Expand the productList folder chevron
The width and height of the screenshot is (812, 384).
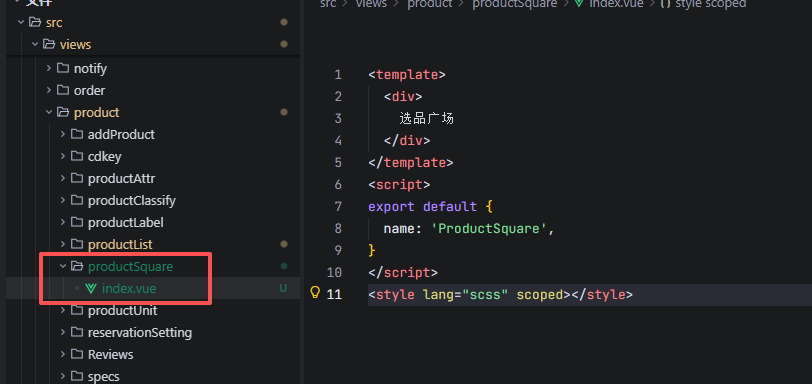point(63,244)
